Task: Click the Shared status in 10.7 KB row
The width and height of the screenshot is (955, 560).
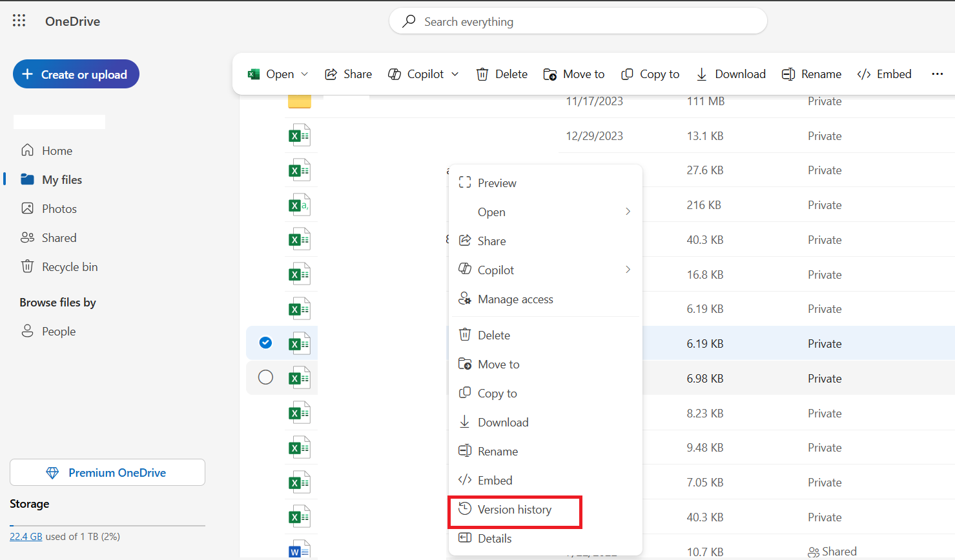Action: [832, 552]
